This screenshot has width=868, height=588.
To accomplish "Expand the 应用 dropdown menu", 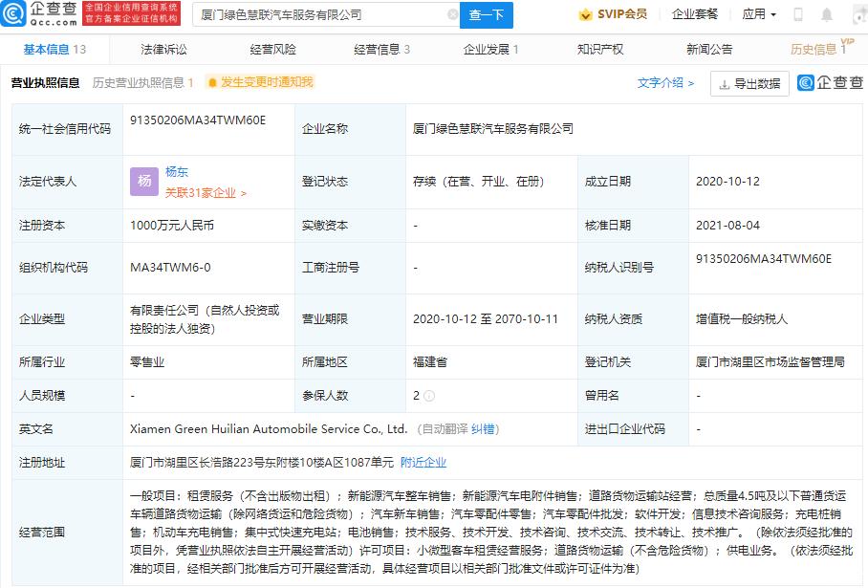I will point(759,14).
